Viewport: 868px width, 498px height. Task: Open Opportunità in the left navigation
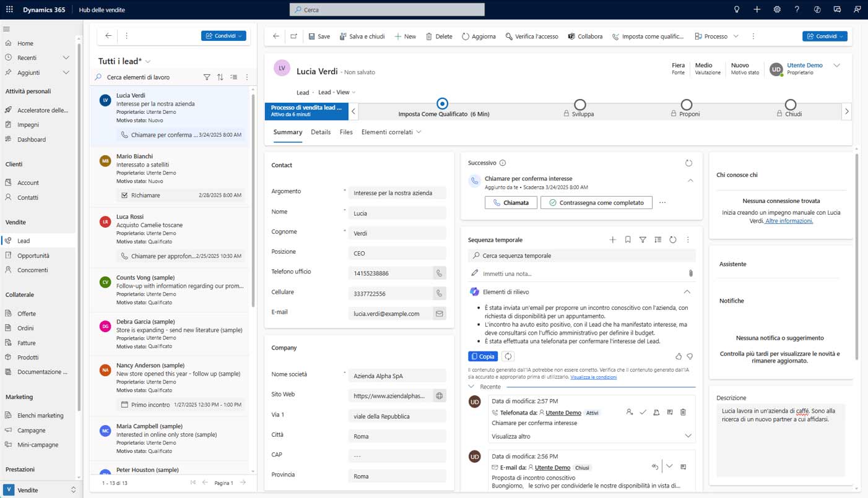(x=33, y=255)
